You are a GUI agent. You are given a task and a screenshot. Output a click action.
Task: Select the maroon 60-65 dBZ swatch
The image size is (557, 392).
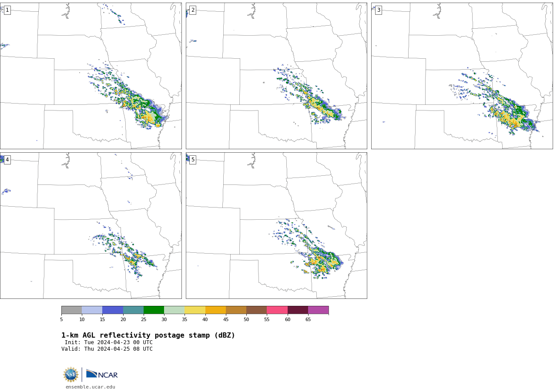click(x=298, y=310)
